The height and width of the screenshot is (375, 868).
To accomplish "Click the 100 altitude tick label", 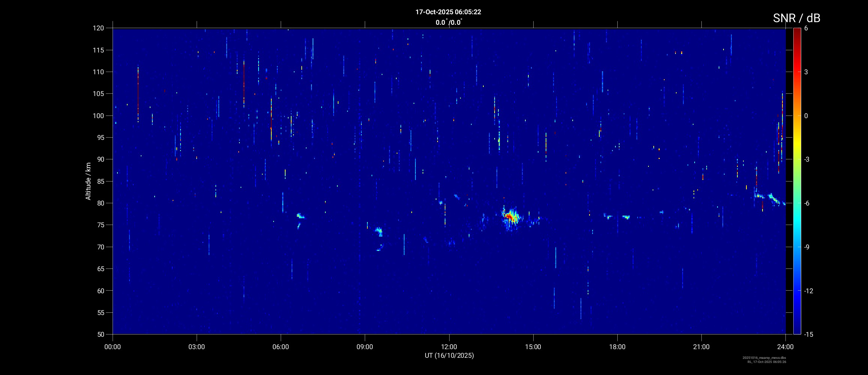I will pyautogui.click(x=98, y=116).
